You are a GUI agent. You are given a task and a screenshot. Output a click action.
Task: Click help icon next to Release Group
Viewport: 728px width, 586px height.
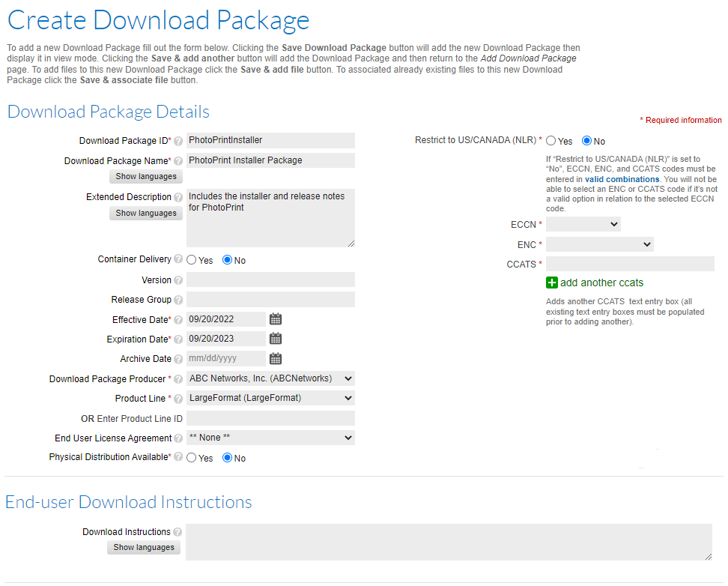coord(178,300)
